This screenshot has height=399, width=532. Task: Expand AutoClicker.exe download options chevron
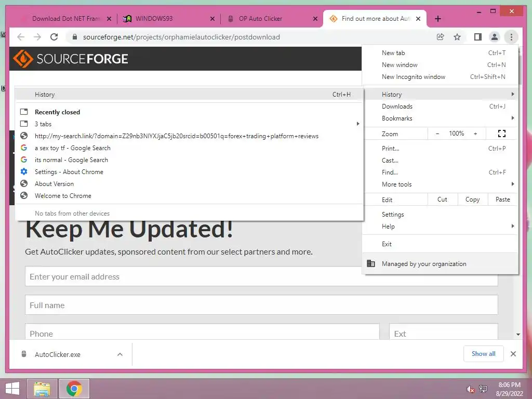click(120, 354)
